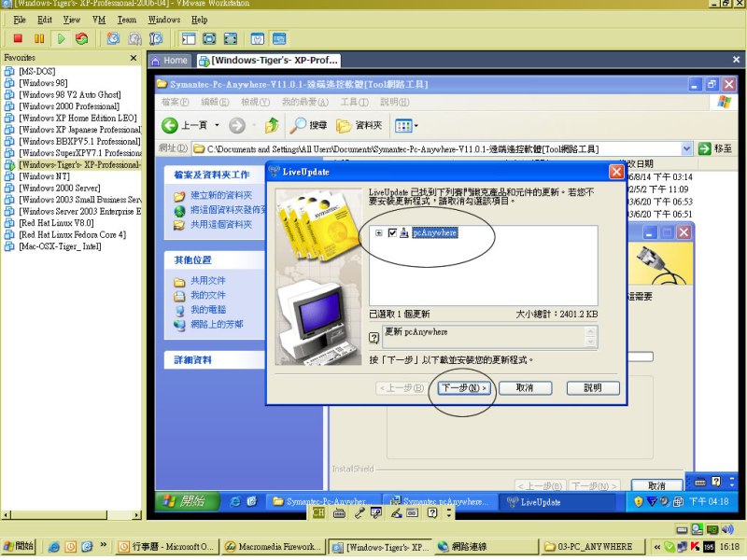Image resolution: width=747 pixels, height=560 pixels.
Task: Toggle the VMware sidebar view icon
Action: pyautogui.click(x=189, y=38)
